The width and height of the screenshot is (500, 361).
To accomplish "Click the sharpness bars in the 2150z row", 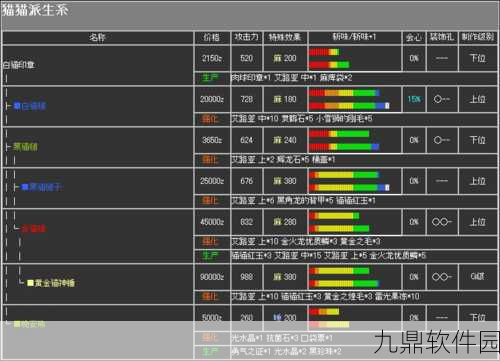I will click(329, 58).
